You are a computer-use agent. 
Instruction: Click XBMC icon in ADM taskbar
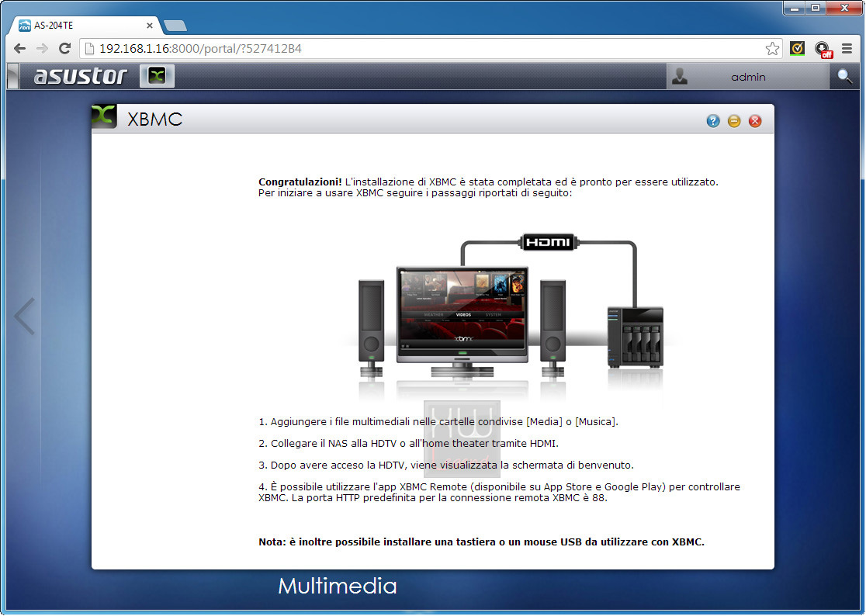click(x=157, y=75)
